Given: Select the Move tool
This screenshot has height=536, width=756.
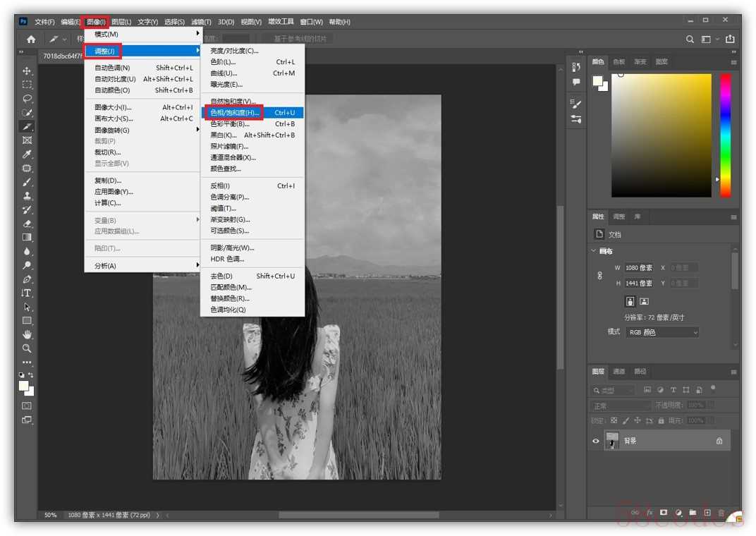Looking at the screenshot, I should pyautogui.click(x=27, y=71).
